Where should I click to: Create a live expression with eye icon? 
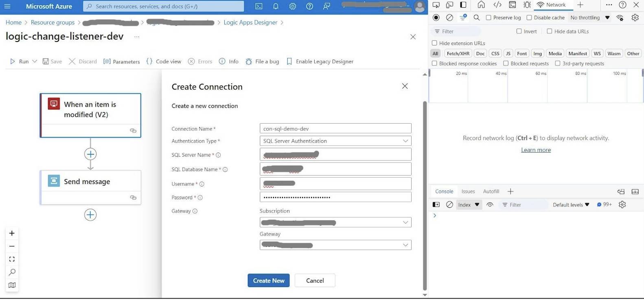coord(490,204)
